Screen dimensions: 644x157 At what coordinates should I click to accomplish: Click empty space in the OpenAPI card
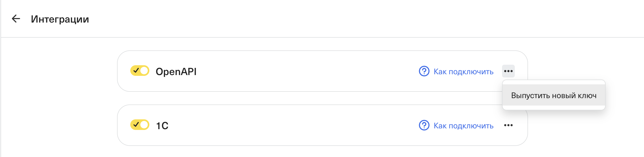pyautogui.click(x=305, y=71)
